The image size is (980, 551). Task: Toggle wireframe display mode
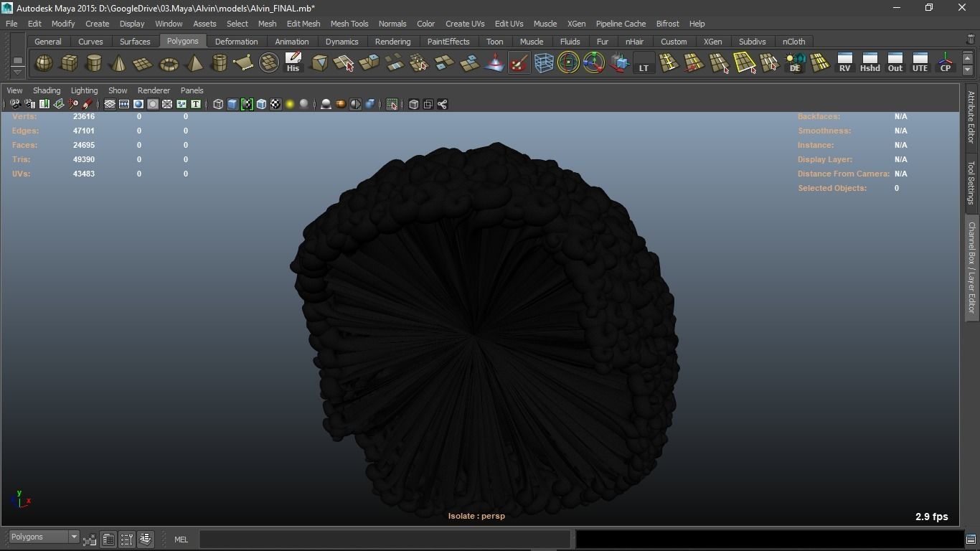[218, 104]
